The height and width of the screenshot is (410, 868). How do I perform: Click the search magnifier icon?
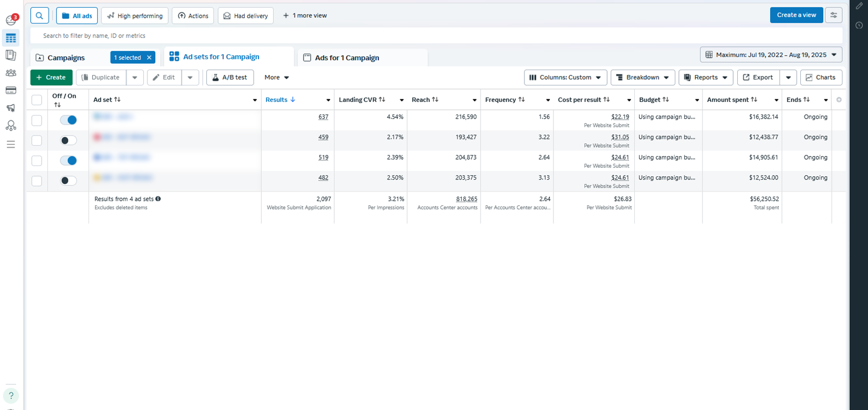point(40,16)
